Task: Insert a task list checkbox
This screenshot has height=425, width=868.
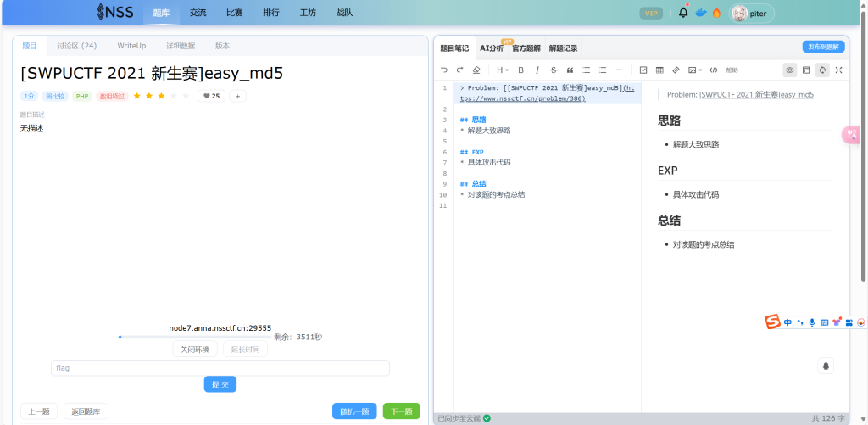Action: coord(643,70)
